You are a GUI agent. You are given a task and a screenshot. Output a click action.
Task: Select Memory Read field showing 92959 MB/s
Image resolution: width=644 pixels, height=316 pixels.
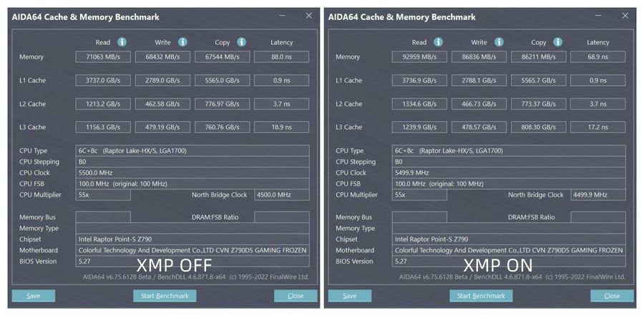click(419, 57)
